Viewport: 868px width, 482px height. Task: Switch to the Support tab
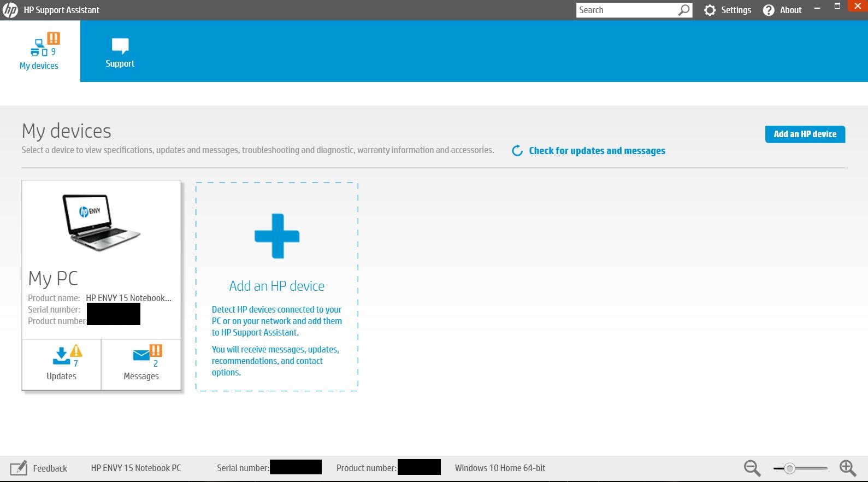point(120,52)
